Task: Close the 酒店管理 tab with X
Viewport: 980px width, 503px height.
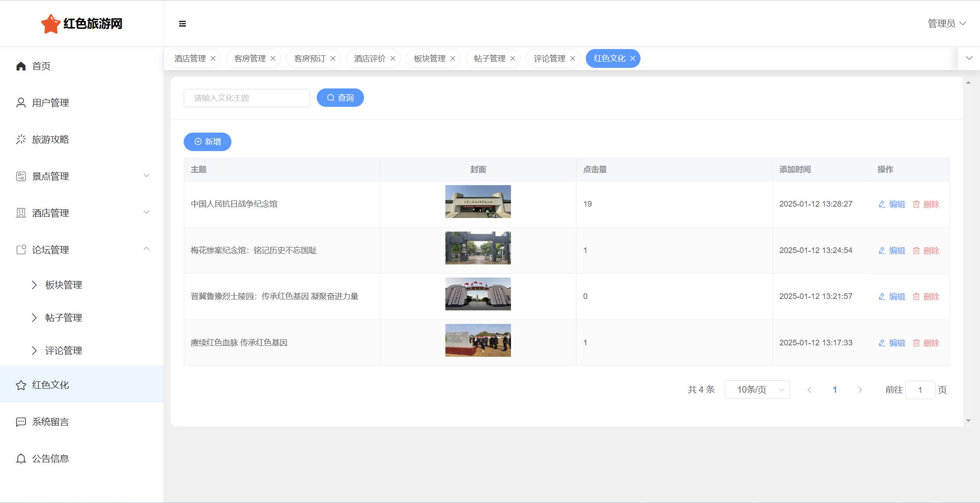Action: [x=213, y=59]
